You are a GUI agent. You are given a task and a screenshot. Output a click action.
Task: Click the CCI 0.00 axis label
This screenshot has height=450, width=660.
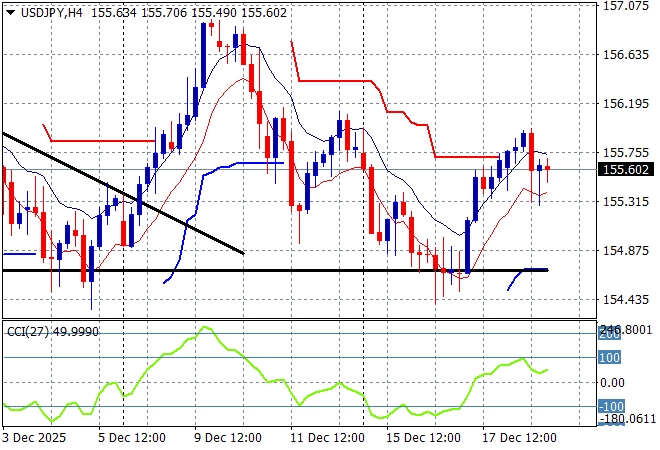click(612, 383)
